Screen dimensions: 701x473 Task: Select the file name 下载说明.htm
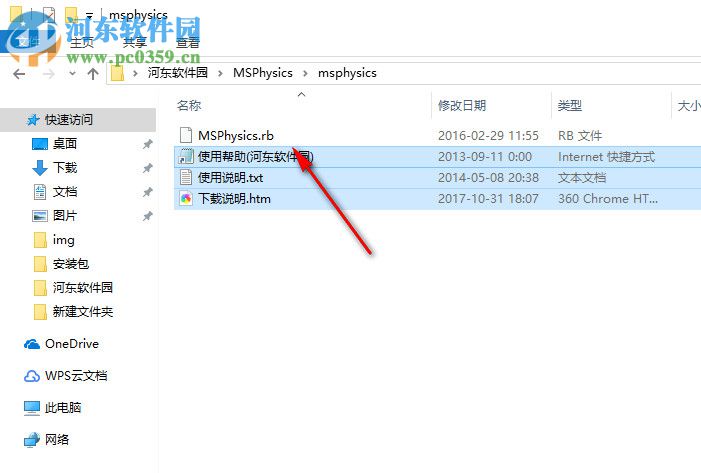[234, 198]
